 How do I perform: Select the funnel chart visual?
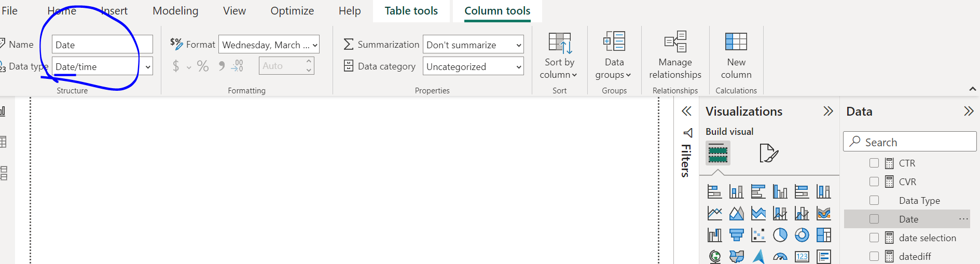(x=736, y=235)
